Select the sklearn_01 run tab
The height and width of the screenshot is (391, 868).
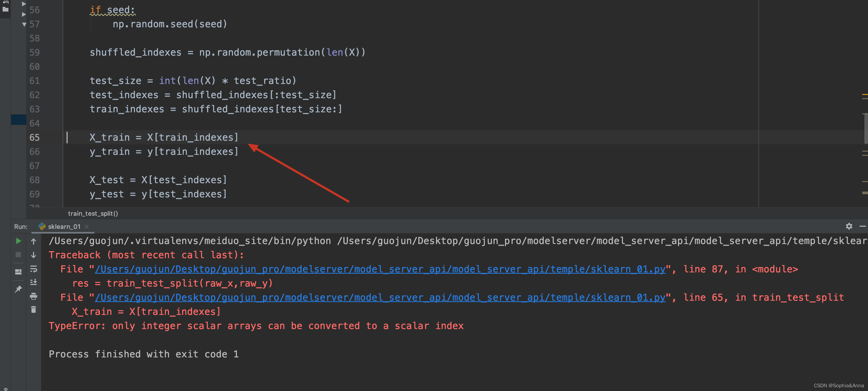[64, 227]
